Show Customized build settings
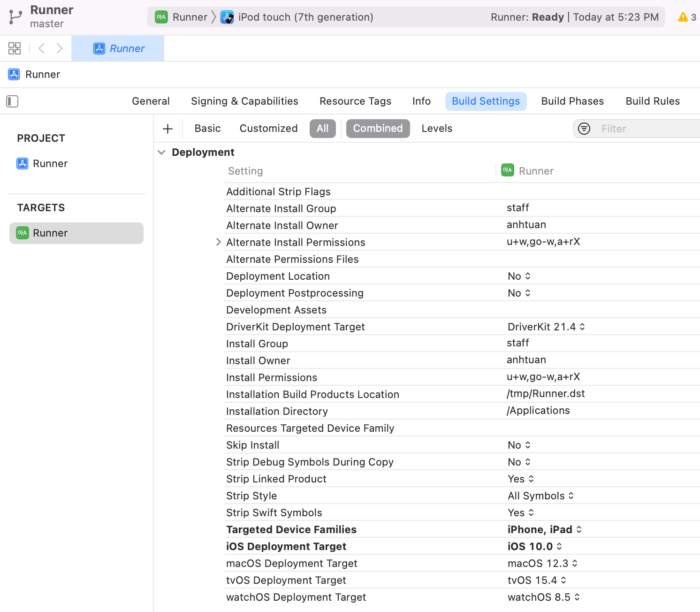 coord(268,129)
